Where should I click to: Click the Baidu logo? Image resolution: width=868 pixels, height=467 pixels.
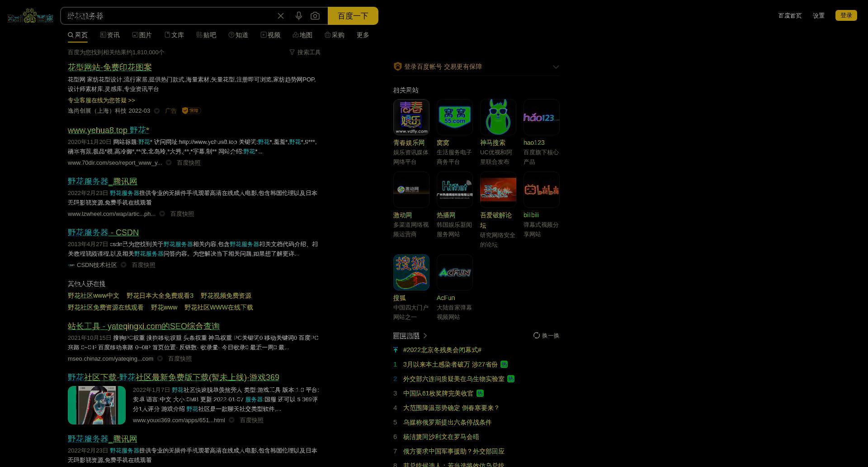(30, 16)
